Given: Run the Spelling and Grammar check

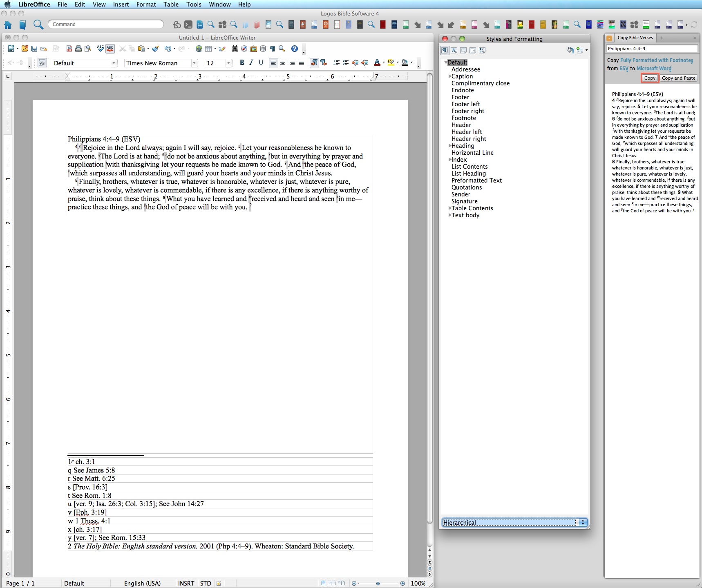Looking at the screenshot, I should click(101, 49).
